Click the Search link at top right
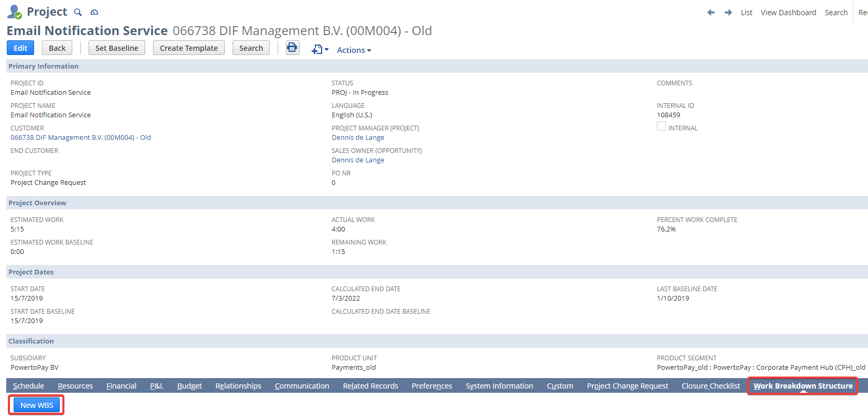This screenshot has width=868, height=420. (x=836, y=13)
